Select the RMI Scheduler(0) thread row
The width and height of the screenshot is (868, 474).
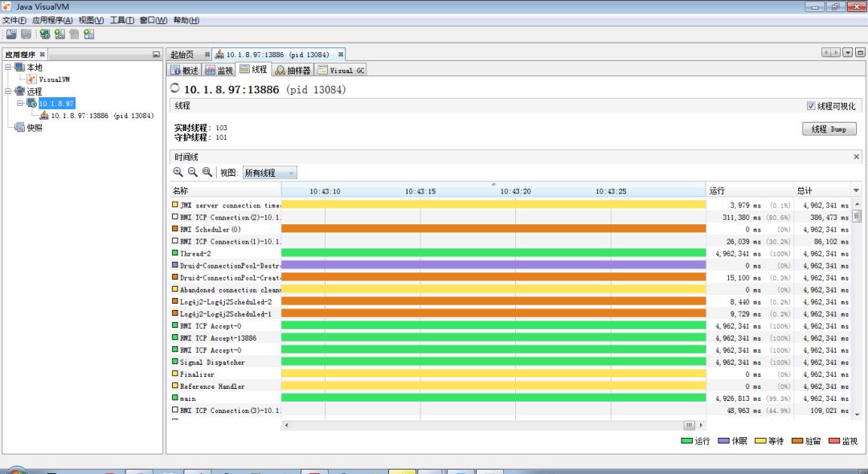(510, 229)
